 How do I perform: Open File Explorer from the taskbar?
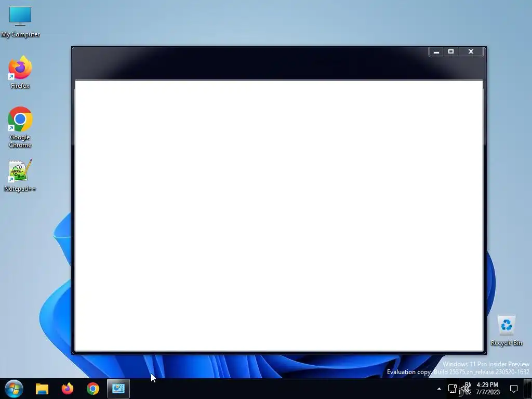pyautogui.click(x=42, y=389)
